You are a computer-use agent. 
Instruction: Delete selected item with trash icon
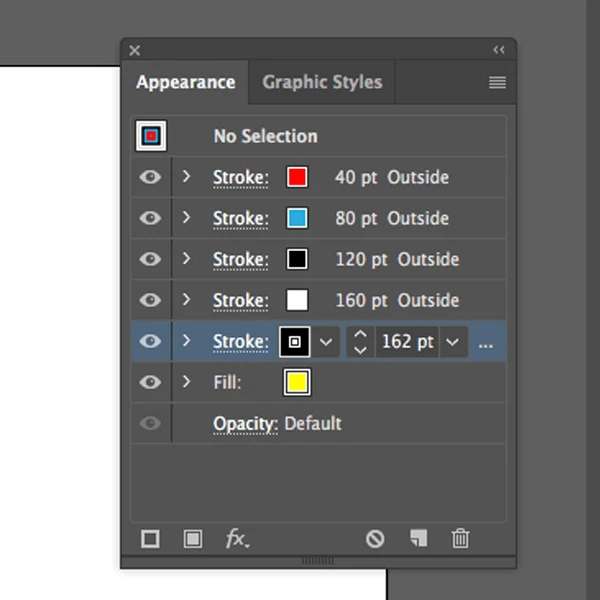(460, 539)
